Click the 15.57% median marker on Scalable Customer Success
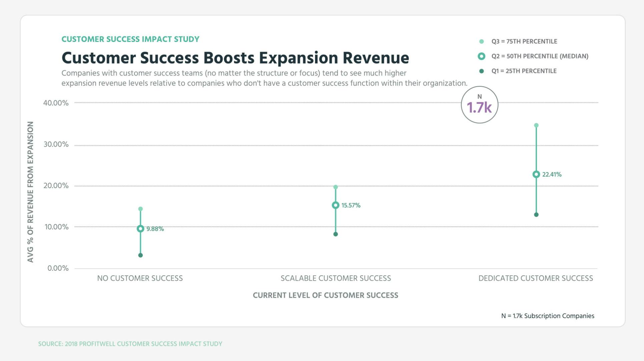The height and width of the screenshot is (361, 644). [x=336, y=205]
